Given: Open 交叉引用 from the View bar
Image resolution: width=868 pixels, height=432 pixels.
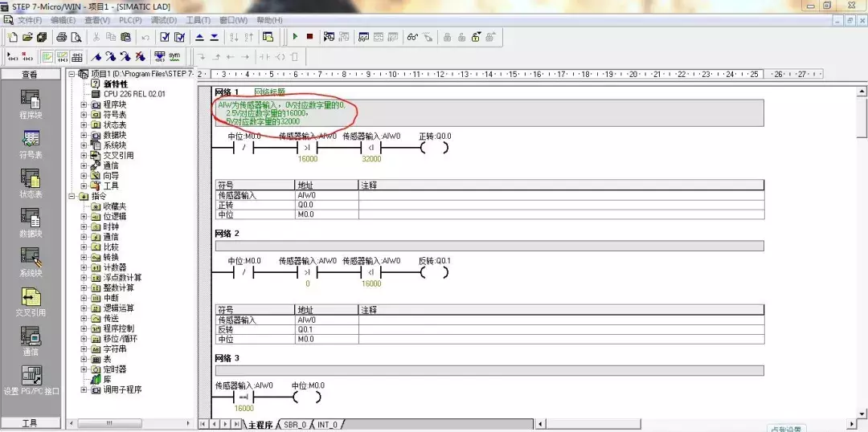Looking at the screenshot, I should click(x=31, y=302).
